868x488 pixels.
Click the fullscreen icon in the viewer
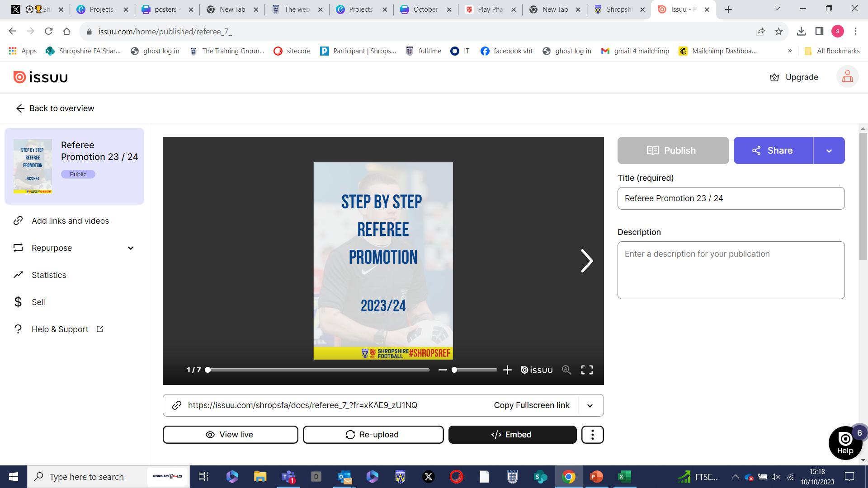pyautogui.click(x=587, y=370)
